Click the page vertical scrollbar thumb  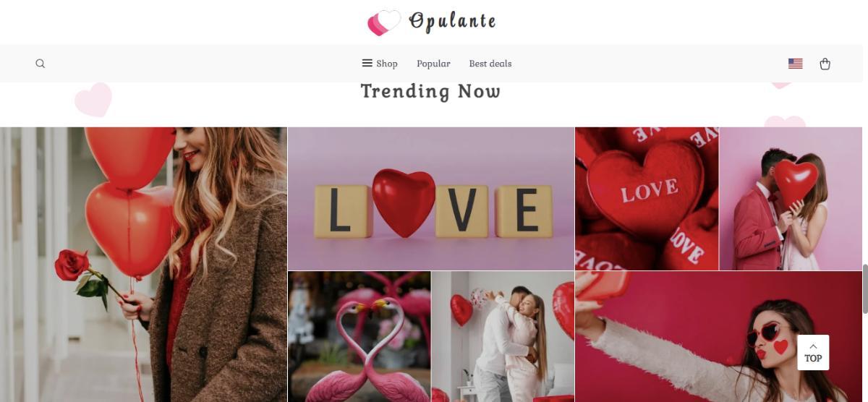(x=865, y=288)
